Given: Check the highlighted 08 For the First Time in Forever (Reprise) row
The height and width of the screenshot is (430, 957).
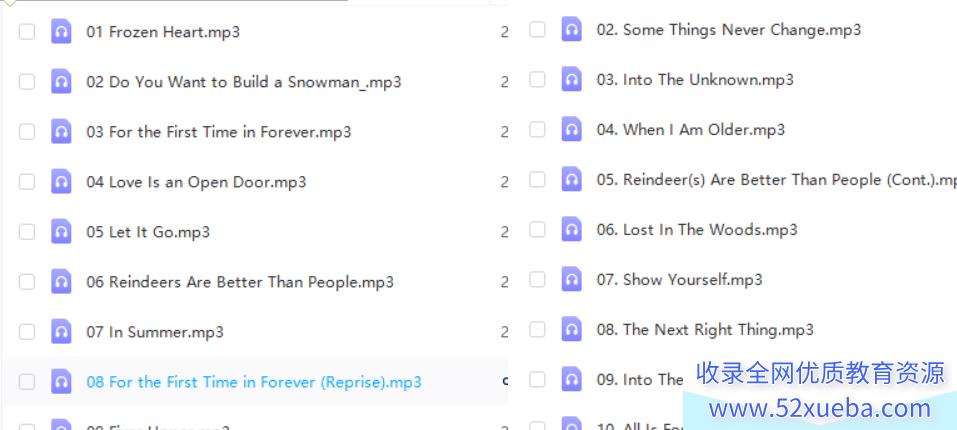Looking at the screenshot, I should 27,382.
